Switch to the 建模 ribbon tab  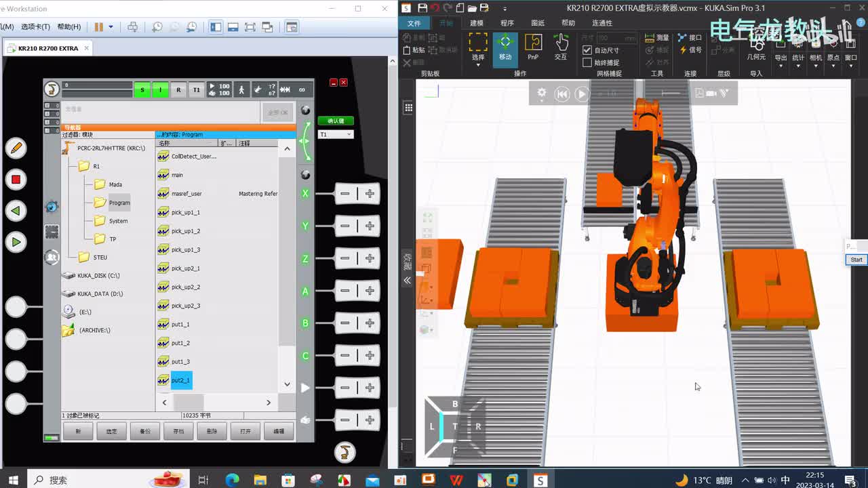click(477, 23)
